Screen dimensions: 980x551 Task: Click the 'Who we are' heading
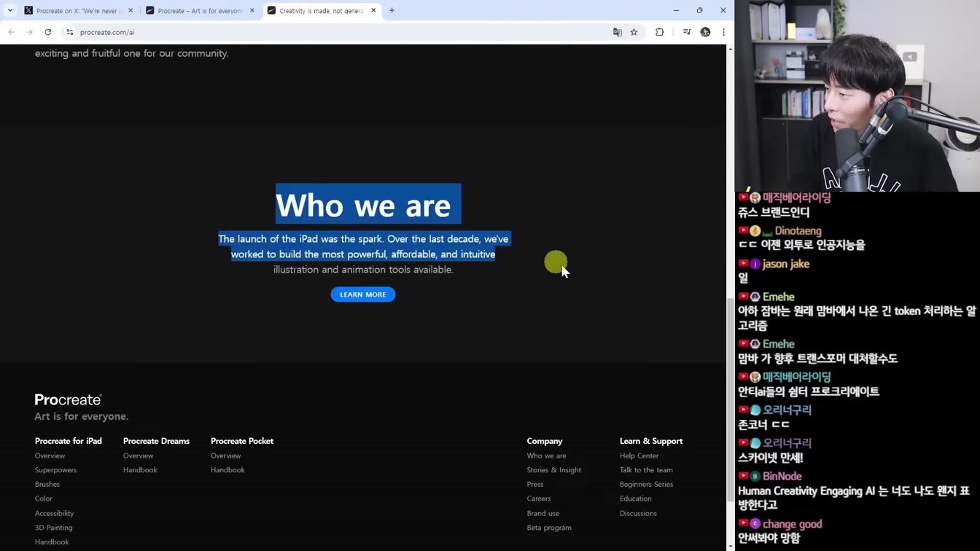pyautogui.click(x=363, y=205)
